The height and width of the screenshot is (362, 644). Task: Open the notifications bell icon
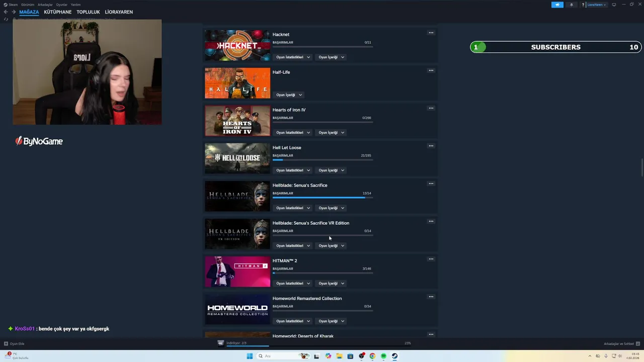pyautogui.click(x=571, y=5)
